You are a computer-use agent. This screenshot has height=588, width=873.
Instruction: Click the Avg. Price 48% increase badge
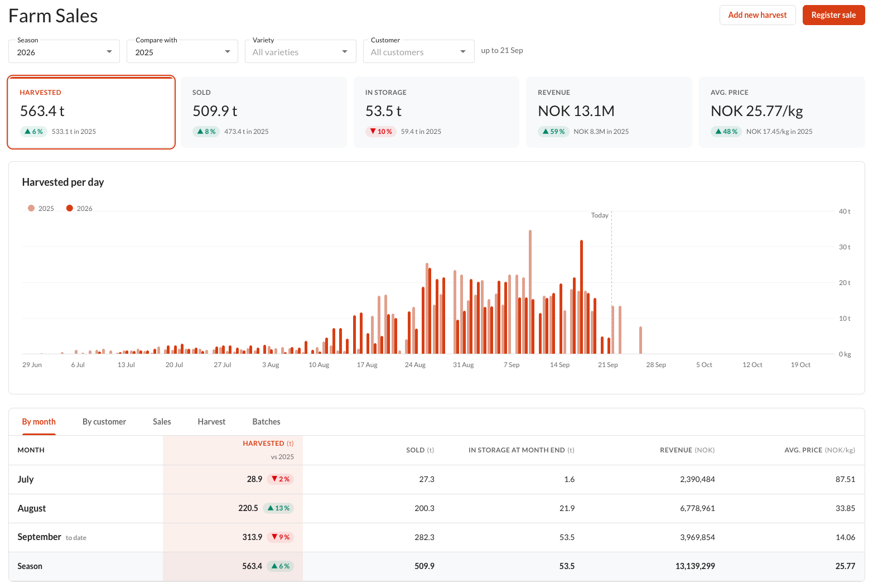click(x=726, y=132)
